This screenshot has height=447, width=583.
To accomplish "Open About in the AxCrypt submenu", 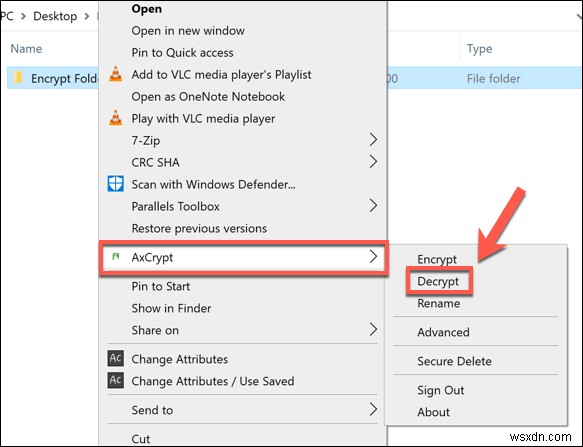I will [433, 412].
